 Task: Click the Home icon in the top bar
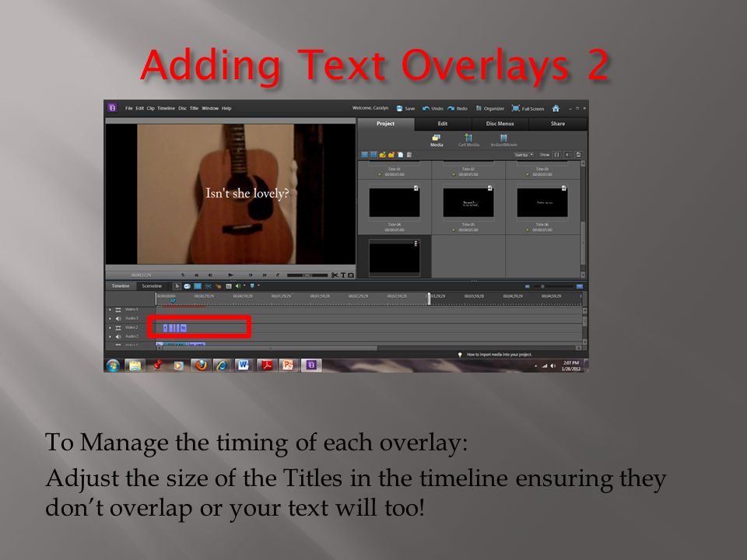(x=556, y=109)
